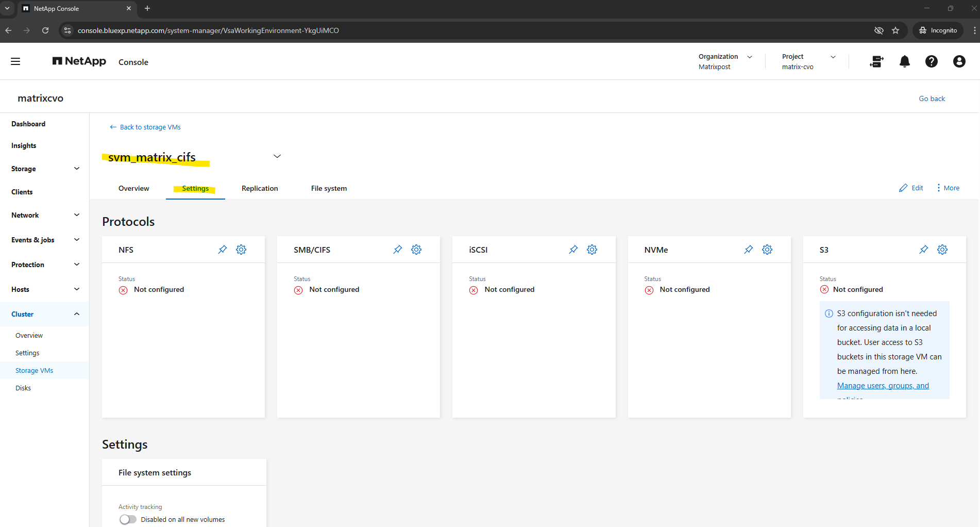
Task: Pin the NVMe protocol card
Action: [x=748, y=250]
